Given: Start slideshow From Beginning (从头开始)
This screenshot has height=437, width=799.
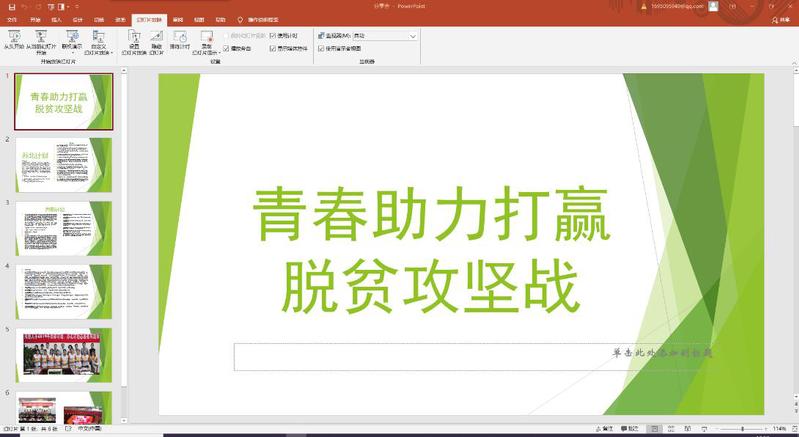Looking at the screenshot, I should 14,41.
